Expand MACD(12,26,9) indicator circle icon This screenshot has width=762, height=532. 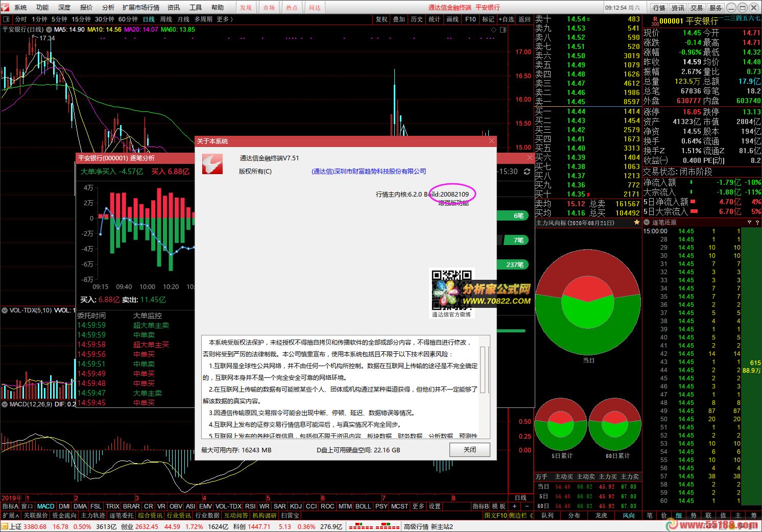(x=5, y=404)
